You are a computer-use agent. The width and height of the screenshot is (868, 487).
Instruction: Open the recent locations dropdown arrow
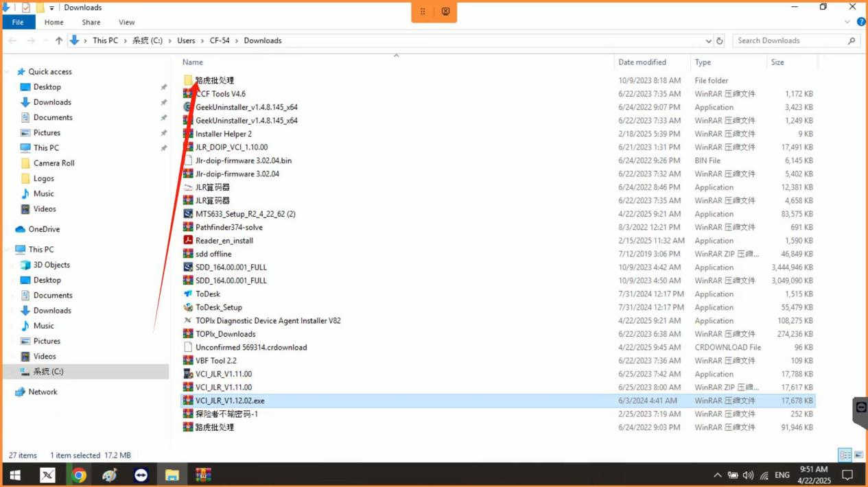(47, 41)
